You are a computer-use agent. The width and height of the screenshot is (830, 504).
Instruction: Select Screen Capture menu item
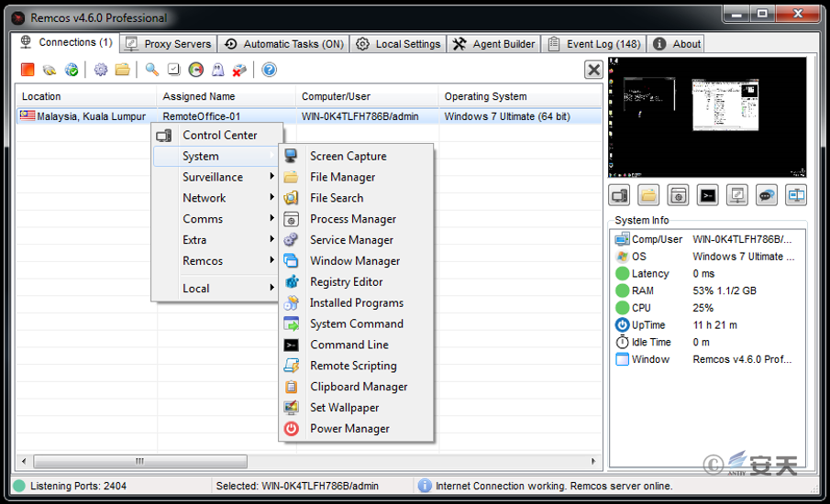[356, 156]
